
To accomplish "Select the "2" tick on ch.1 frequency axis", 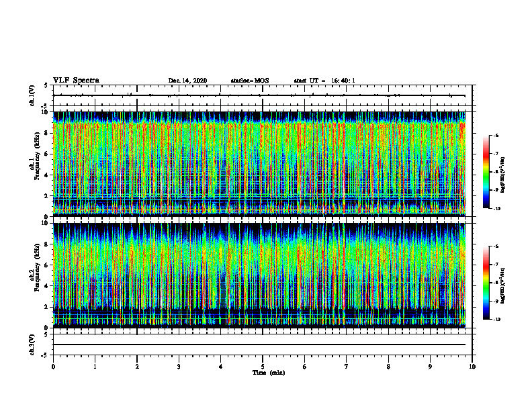I will [47, 195].
